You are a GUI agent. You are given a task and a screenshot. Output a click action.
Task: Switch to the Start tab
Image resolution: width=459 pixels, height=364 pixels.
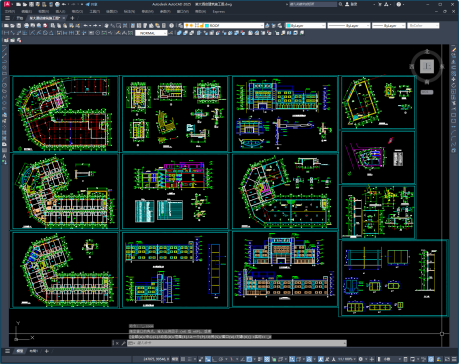pyautogui.click(x=20, y=18)
